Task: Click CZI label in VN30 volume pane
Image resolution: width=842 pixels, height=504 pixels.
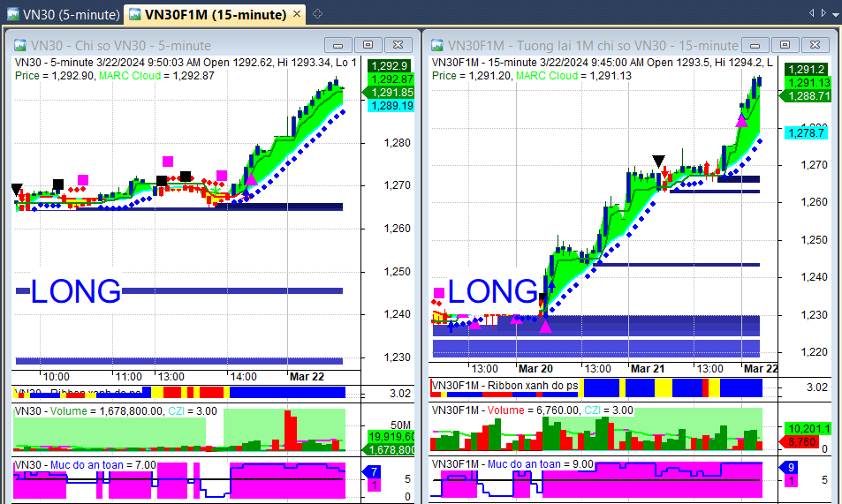Action: coord(176,411)
